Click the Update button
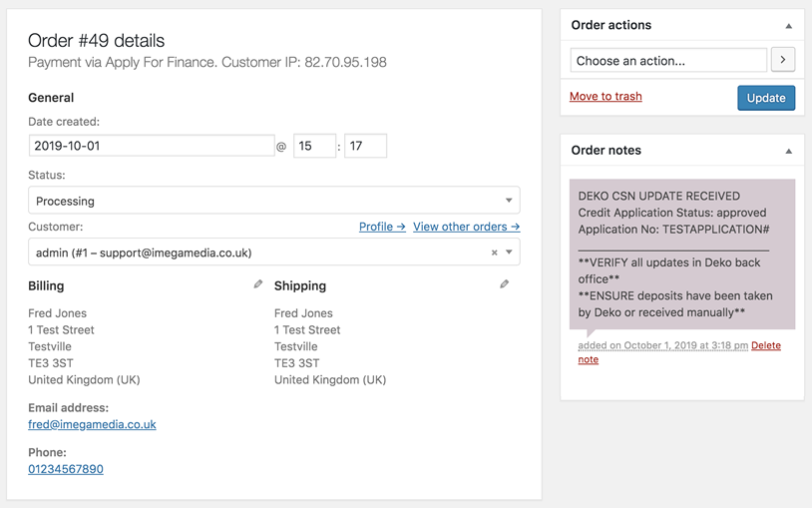Image resolution: width=812 pixels, height=508 pixels. pos(766,98)
